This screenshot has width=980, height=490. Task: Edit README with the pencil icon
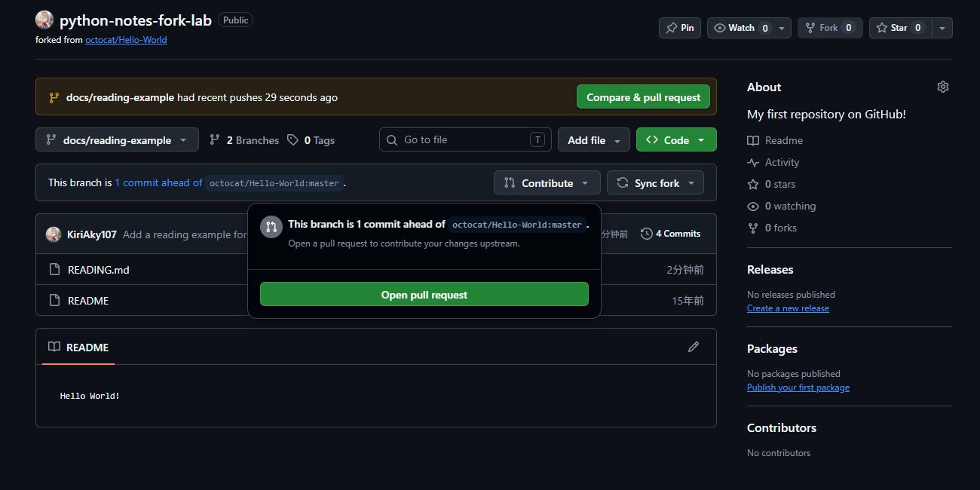click(x=694, y=347)
